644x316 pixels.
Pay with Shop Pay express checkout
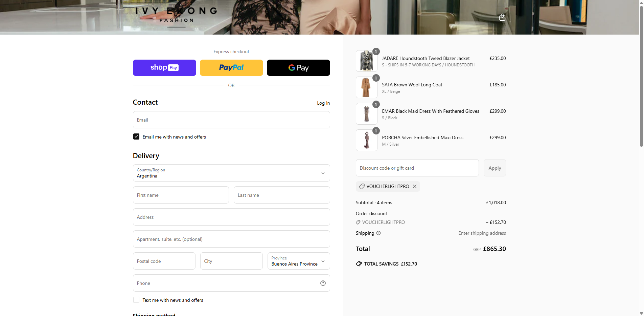[164, 68]
